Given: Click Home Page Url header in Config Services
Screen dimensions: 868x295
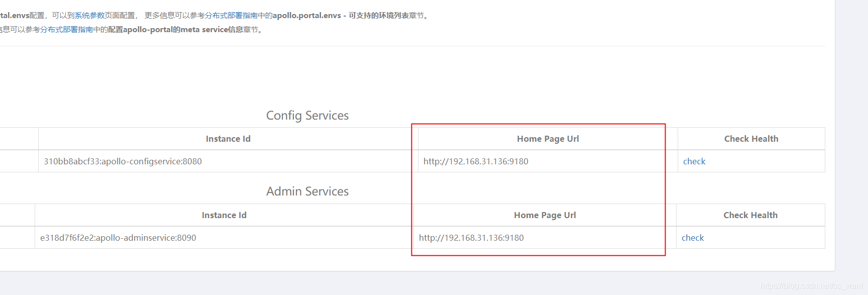Looking at the screenshot, I should coord(548,139).
